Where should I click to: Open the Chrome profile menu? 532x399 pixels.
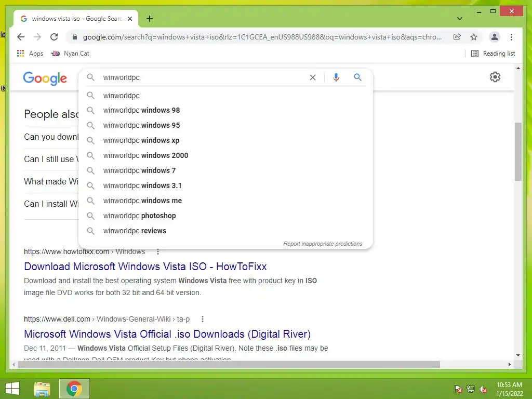click(495, 37)
